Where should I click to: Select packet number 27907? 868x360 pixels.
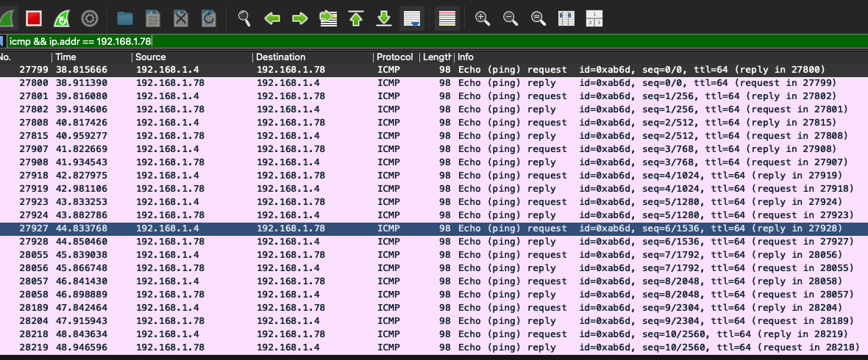434,149
